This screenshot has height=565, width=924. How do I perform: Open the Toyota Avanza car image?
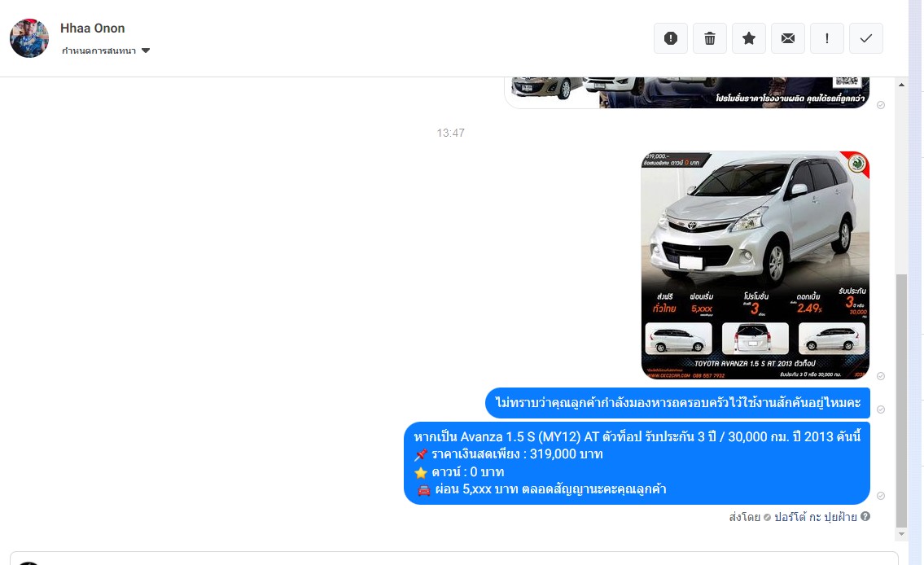click(755, 265)
